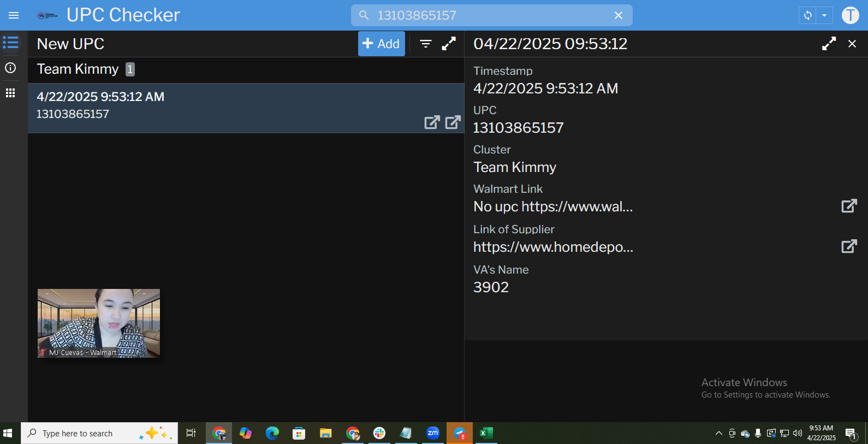Select the list view sidebar icon
868x444 pixels.
10,43
